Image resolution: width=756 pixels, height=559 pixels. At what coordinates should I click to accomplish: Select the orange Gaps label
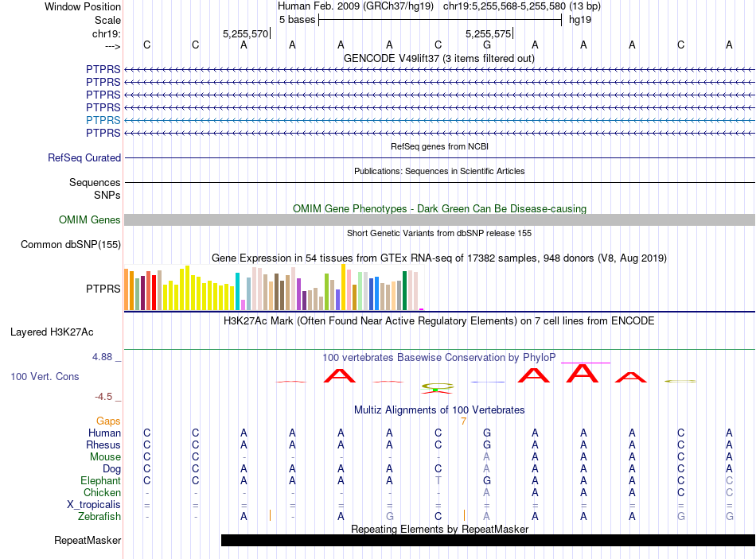pos(108,421)
